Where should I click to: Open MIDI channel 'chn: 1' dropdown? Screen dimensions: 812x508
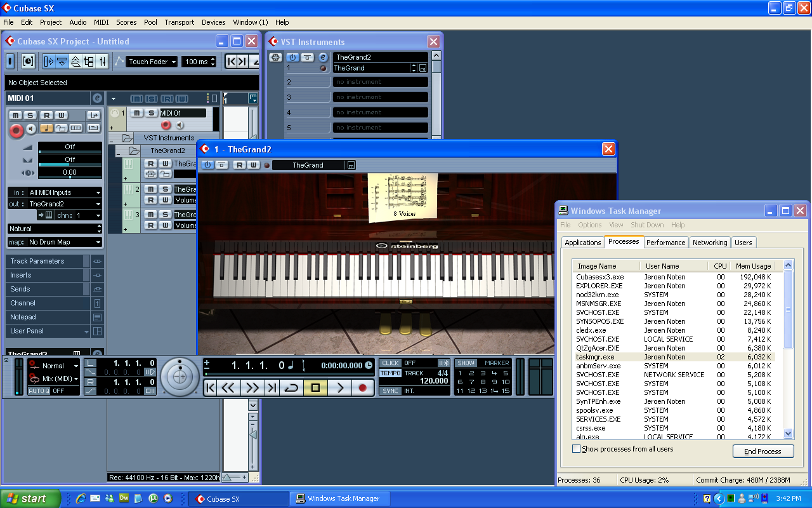[x=78, y=215]
